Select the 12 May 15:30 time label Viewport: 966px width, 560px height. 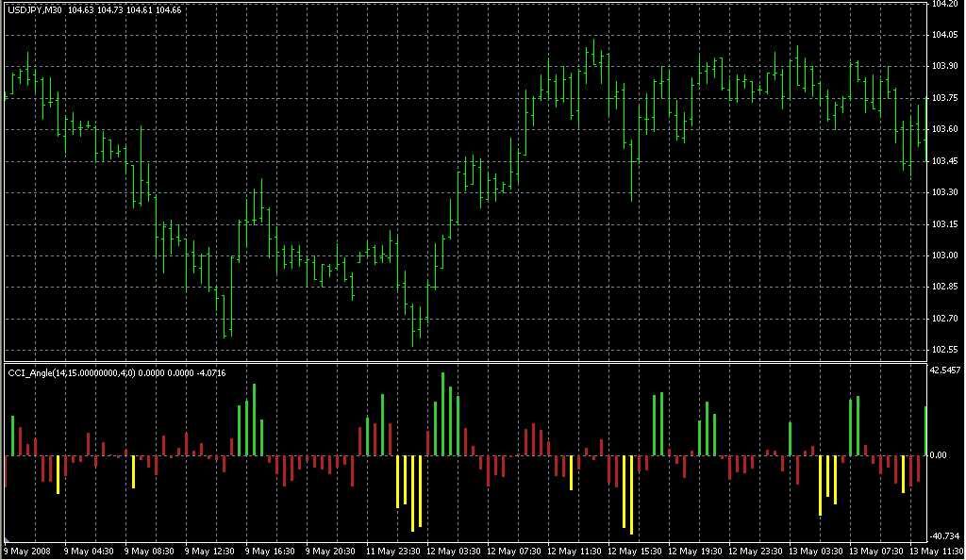(635, 552)
